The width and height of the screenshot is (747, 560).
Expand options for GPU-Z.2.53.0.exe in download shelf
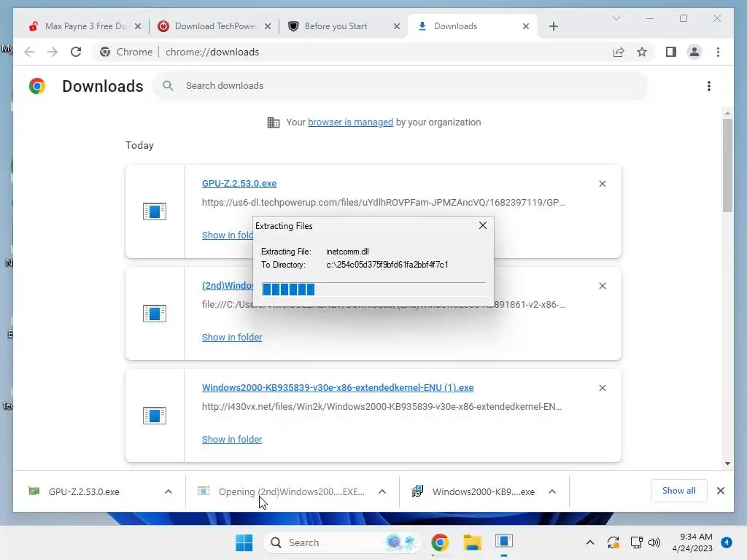pyautogui.click(x=169, y=491)
